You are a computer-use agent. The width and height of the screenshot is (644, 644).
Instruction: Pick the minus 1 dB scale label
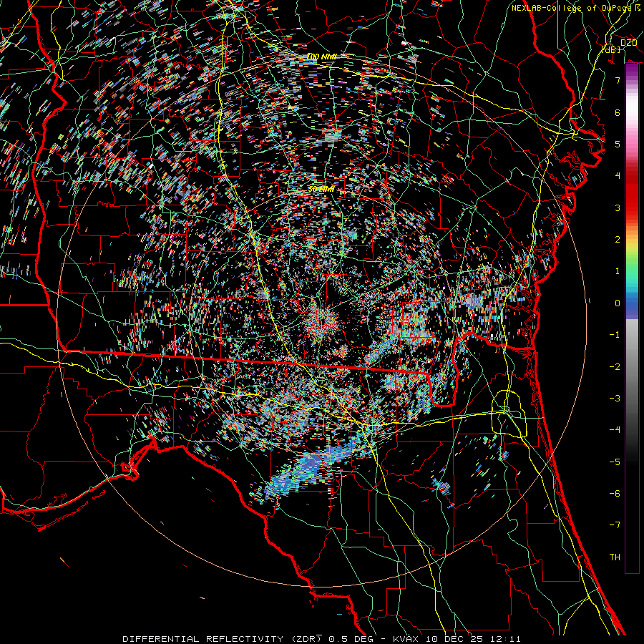[x=615, y=335]
